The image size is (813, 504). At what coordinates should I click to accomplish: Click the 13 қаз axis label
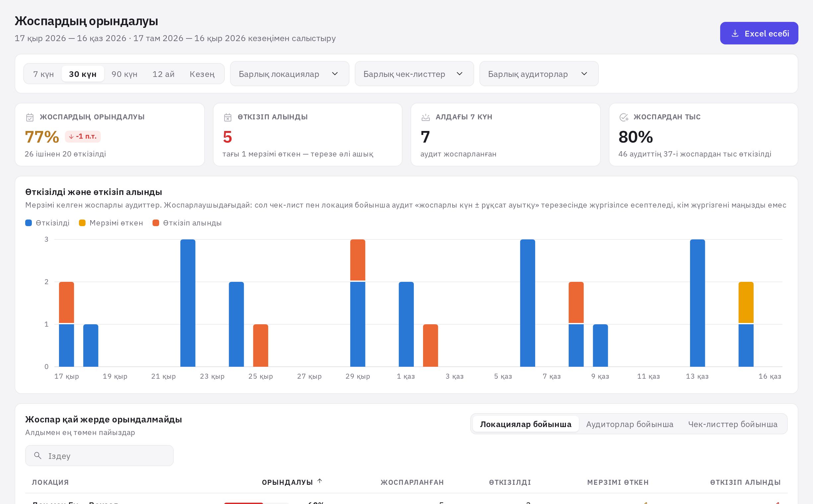tap(697, 376)
